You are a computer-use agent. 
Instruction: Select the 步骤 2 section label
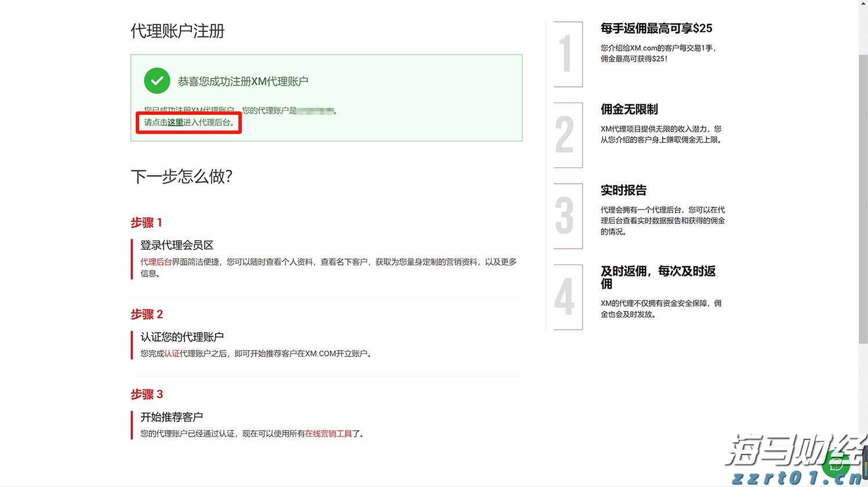coord(146,314)
